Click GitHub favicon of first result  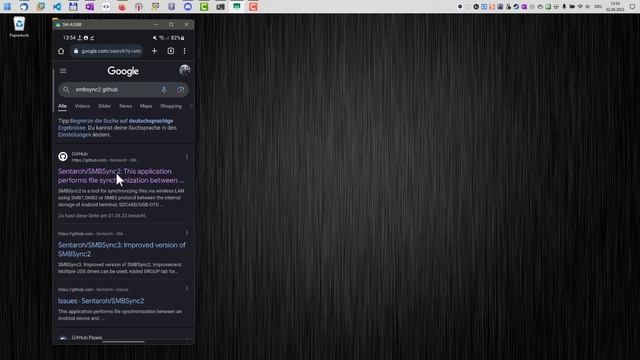point(63,156)
